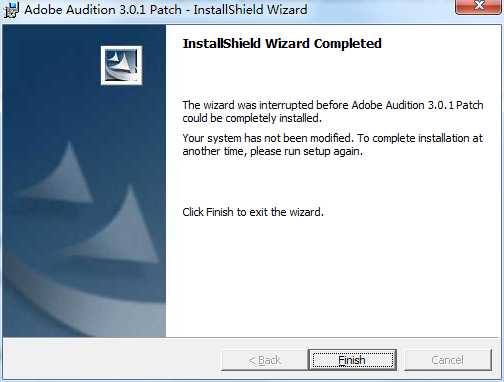Click the InstallShield logo in the banner

click(x=121, y=65)
